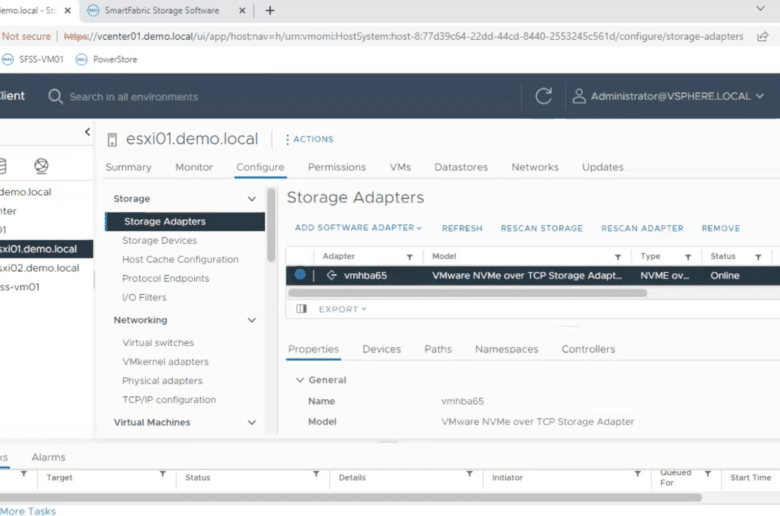Open the Permissions tab
Viewport: 780px width, 516px height.
click(x=337, y=167)
